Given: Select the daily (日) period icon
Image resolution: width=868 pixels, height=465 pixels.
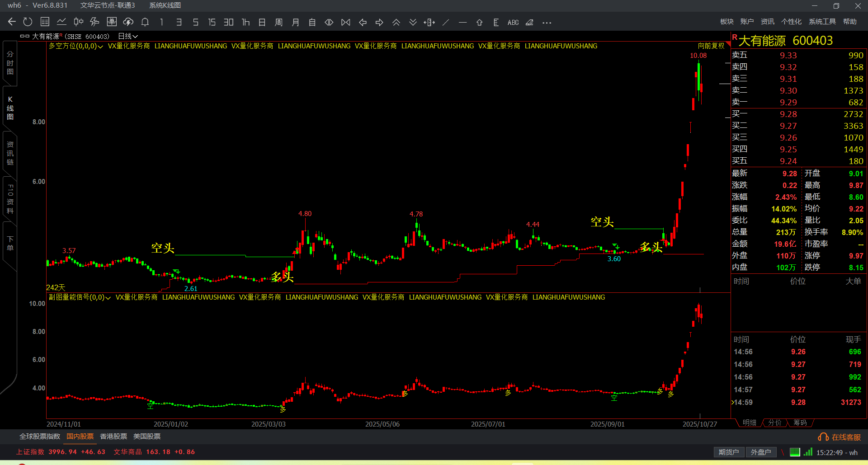Looking at the screenshot, I should (x=262, y=22).
